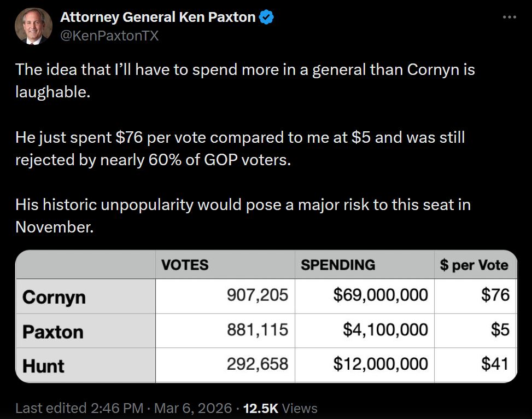The height and width of the screenshot is (419, 532).
Task: Click the "$ per Vote" column header
Action: coord(474,265)
